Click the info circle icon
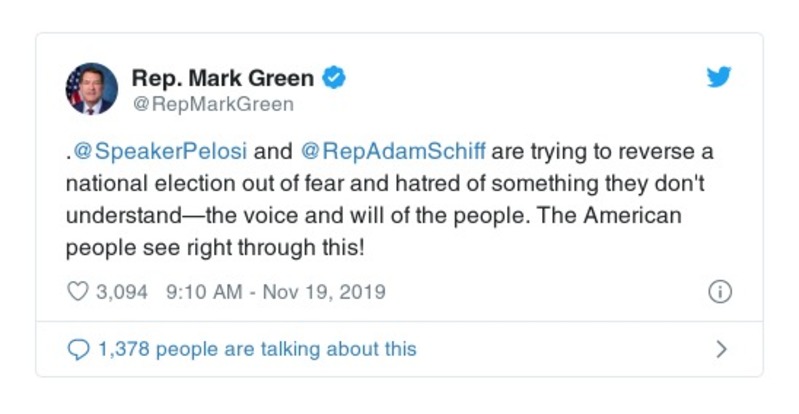 719,292
